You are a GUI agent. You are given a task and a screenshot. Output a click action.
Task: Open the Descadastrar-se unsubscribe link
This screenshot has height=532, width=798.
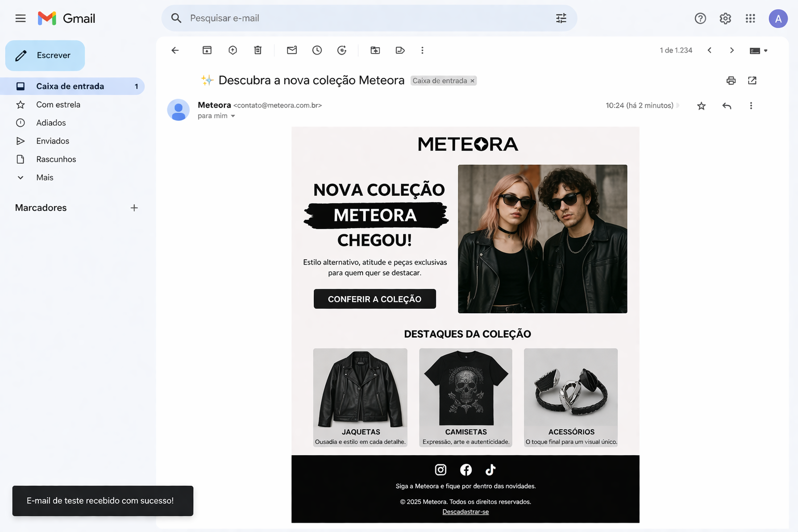(x=465, y=512)
